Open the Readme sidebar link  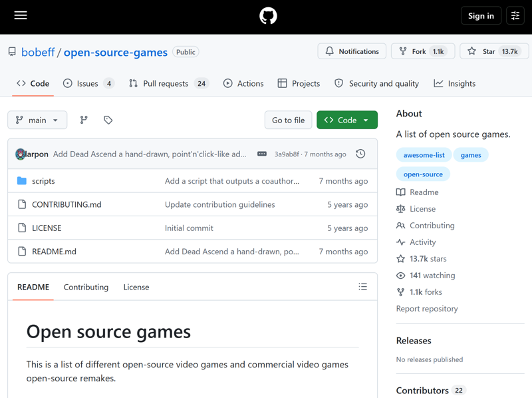click(418, 192)
